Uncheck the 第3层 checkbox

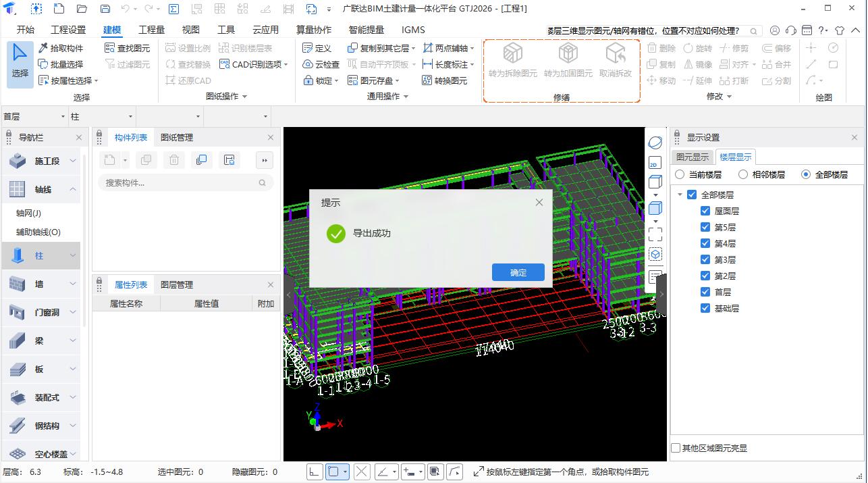(x=705, y=259)
